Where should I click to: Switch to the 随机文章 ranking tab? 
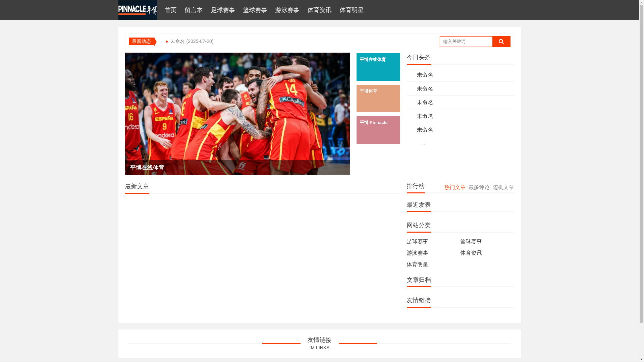pyautogui.click(x=503, y=187)
